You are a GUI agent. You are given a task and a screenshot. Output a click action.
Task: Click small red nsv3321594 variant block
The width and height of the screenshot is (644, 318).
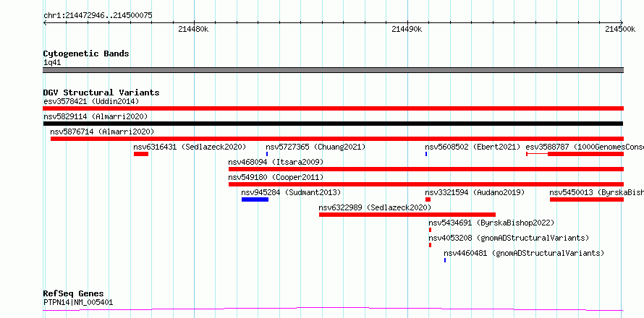coord(428,199)
